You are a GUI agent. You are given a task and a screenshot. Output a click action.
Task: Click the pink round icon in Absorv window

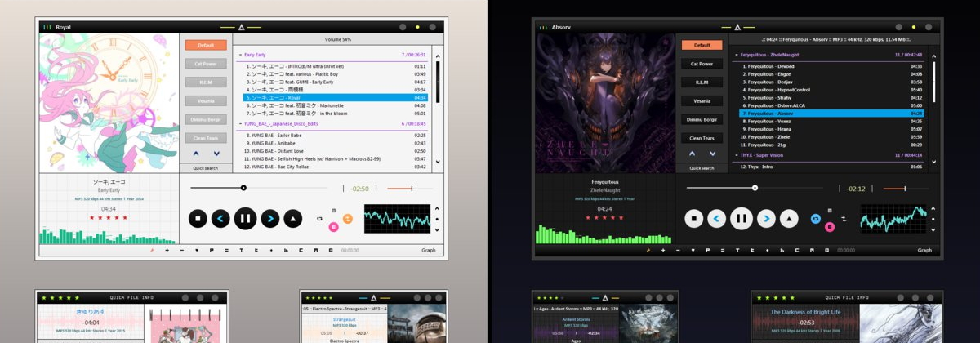(830, 227)
